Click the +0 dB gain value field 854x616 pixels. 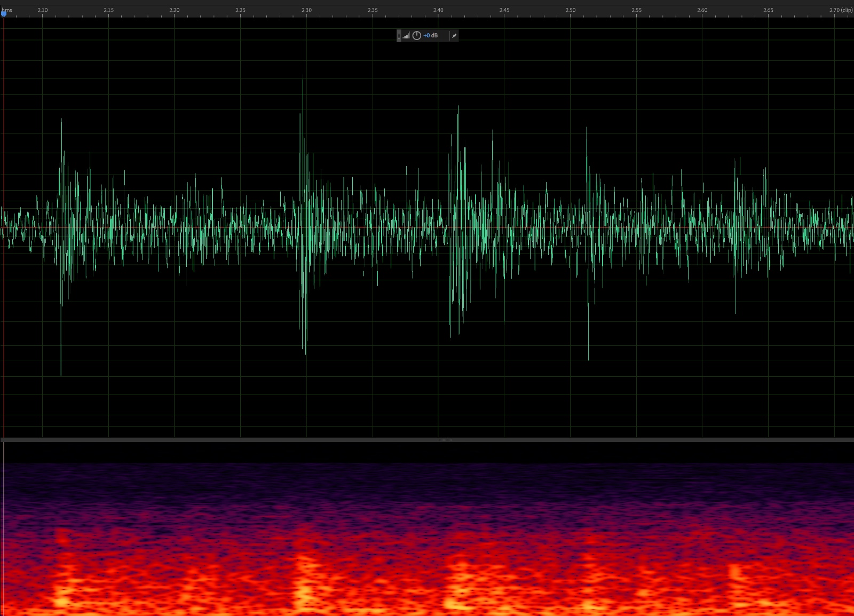pyautogui.click(x=431, y=36)
